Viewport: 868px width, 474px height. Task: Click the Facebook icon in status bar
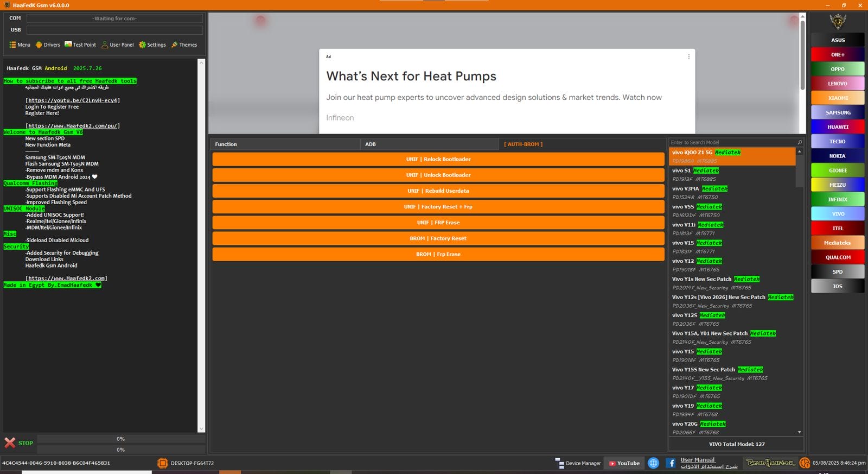click(671, 463)
